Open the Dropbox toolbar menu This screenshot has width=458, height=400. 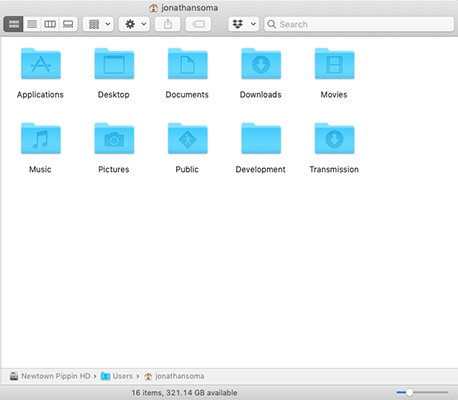(x=244, y=24)
